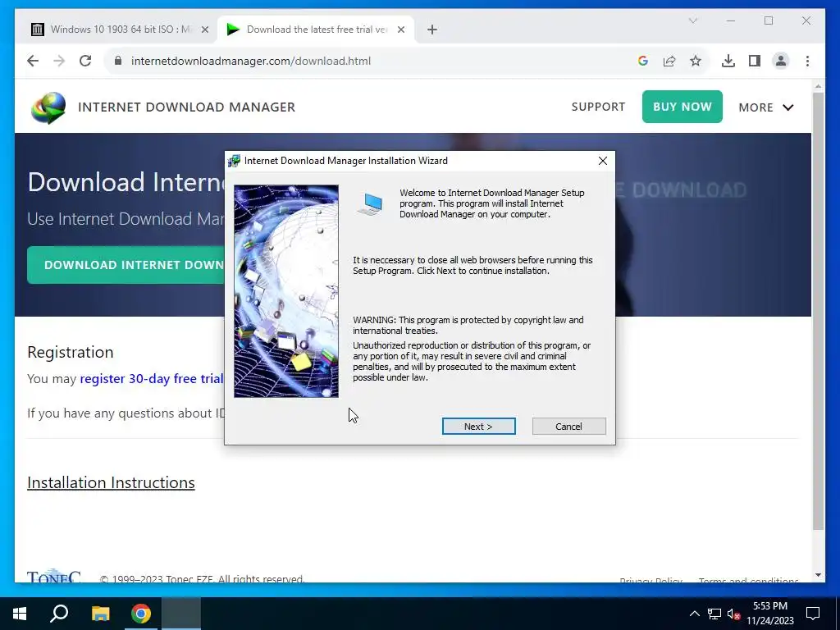Click the scrollbar down arrow
Screen dimensions: 840x630
818,575
